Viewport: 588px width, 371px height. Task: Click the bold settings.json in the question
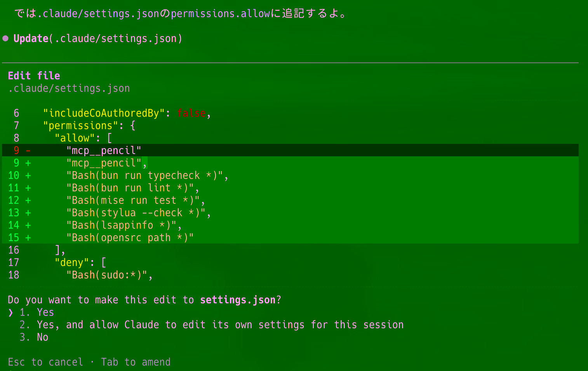click(238, 300)
